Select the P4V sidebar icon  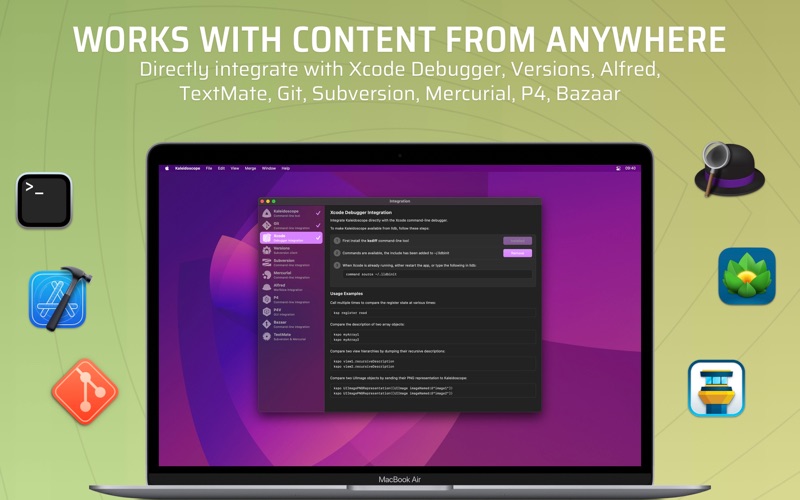266,312
